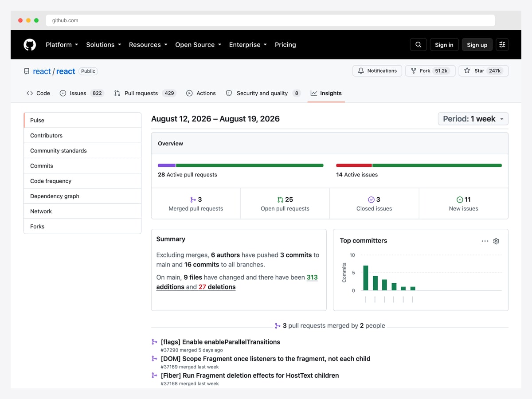Click the red closed segment of issues bar
This screenshot has height=399, width=532.
[354, 165]
